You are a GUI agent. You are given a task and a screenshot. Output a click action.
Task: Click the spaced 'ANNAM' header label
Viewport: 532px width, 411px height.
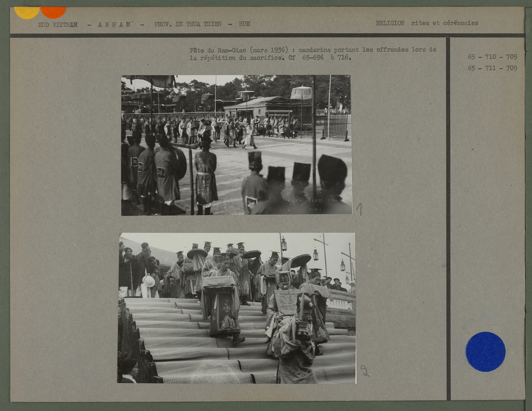pos(114,24)
